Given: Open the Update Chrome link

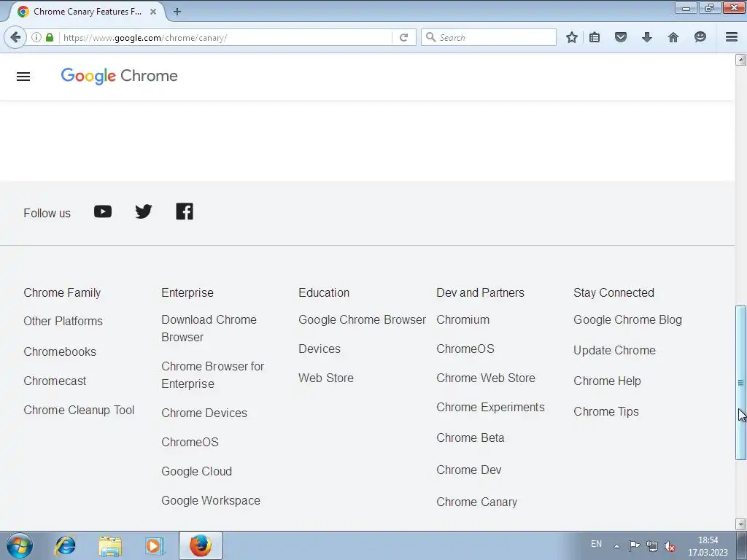Looking at the screenshot, I should [614, 350].
